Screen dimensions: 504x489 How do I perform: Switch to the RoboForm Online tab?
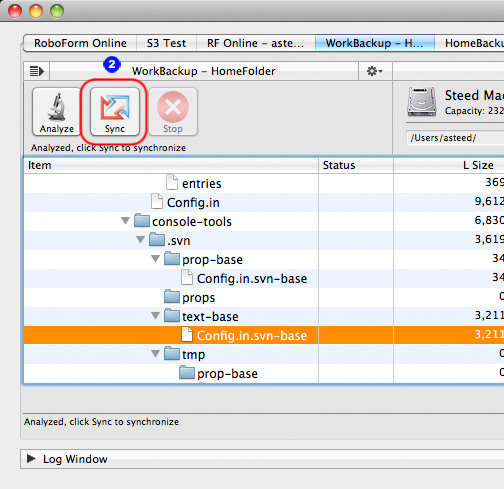coord(80,43)
